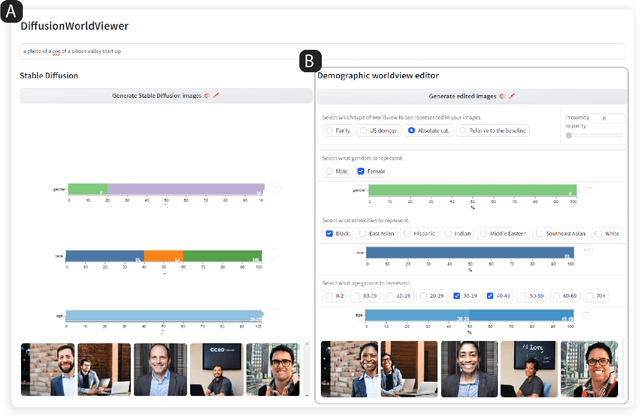Uncheck the 30-39 age group checkbox
This screenshot has height=416, width=640.
[457, 296]
